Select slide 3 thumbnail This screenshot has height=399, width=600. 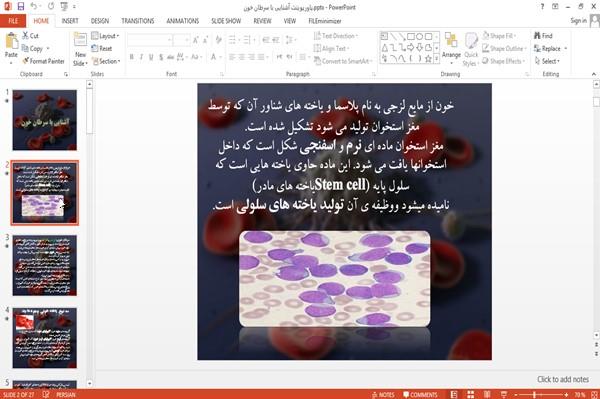click(44, 265)
